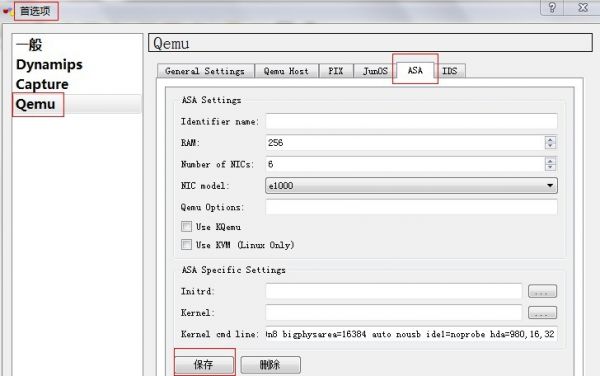600x376 pixels.
Task: Click the 删除 delete button
Action: (x=270, y=365)
